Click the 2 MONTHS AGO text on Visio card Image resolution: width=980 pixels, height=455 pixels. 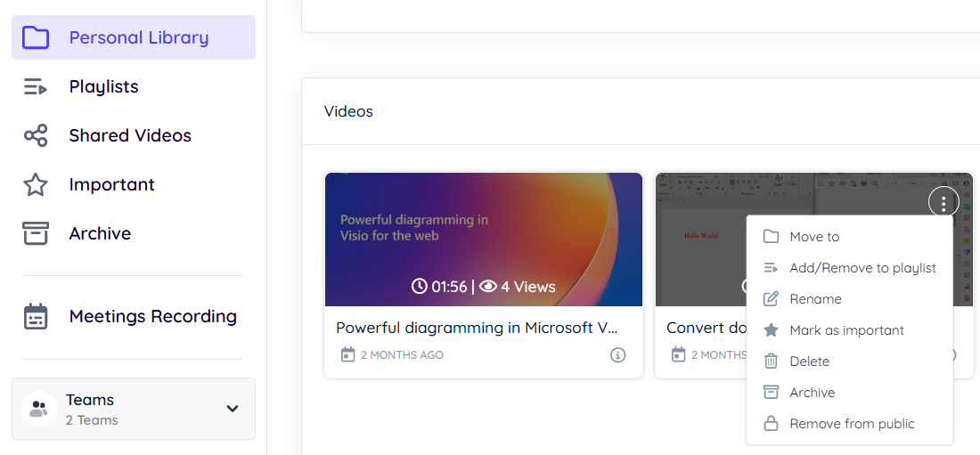pyautogui.click(x=403, y=355)
